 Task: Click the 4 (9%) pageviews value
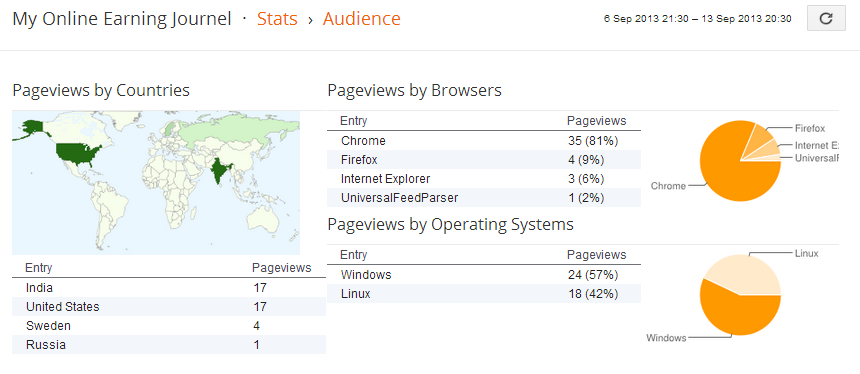[x=586, y=160]
